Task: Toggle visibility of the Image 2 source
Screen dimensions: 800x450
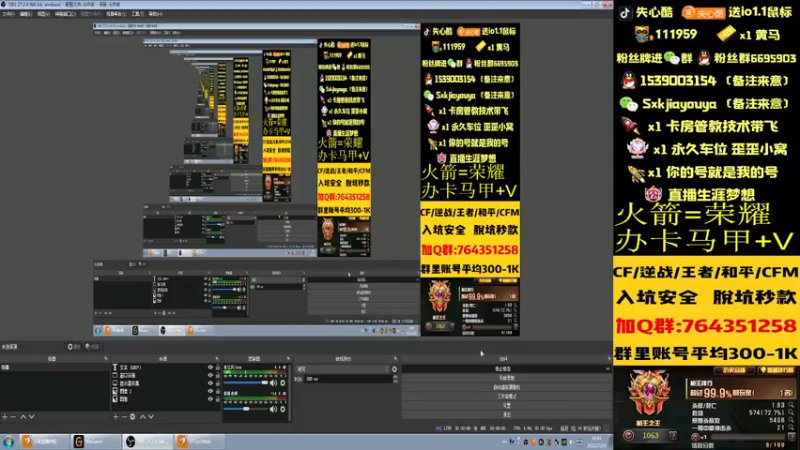Action: (210, 391)
